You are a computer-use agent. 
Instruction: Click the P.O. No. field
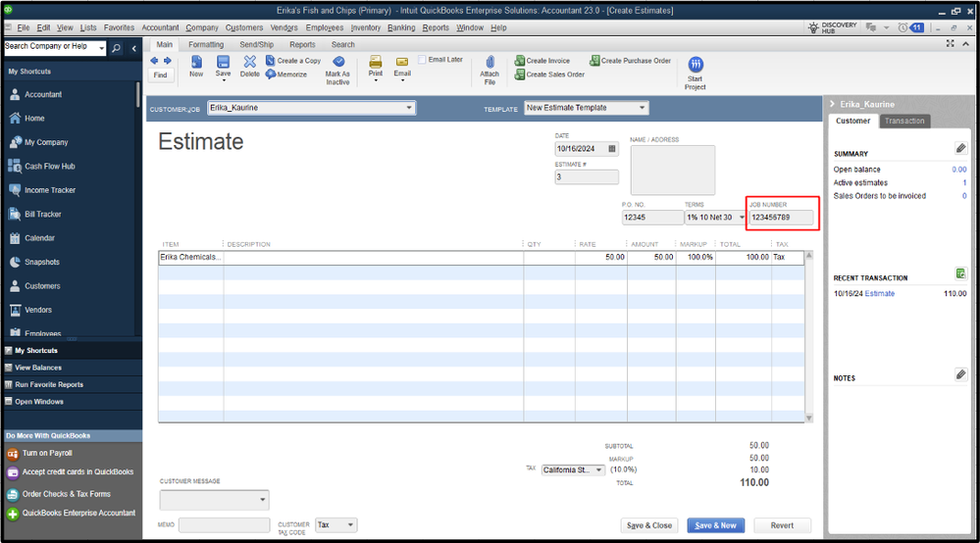[x=652, y=218]
